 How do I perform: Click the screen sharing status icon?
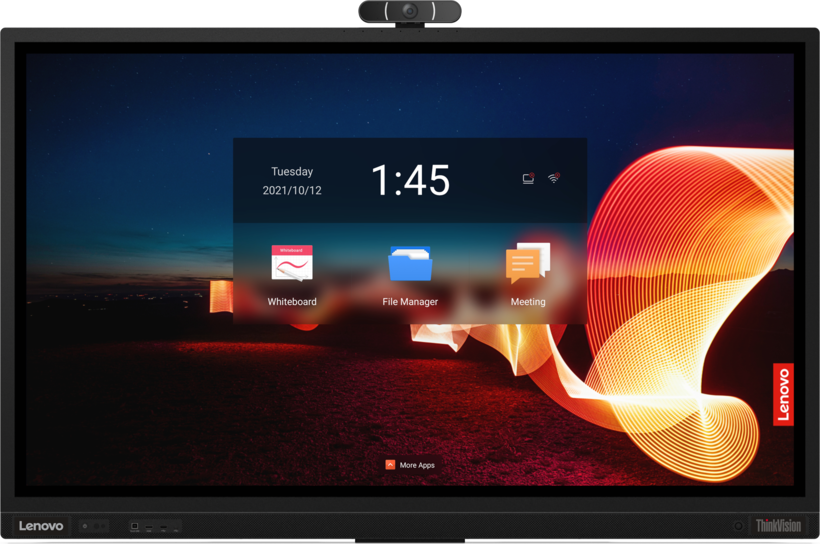pyautogui.click(x=528, y=179)
